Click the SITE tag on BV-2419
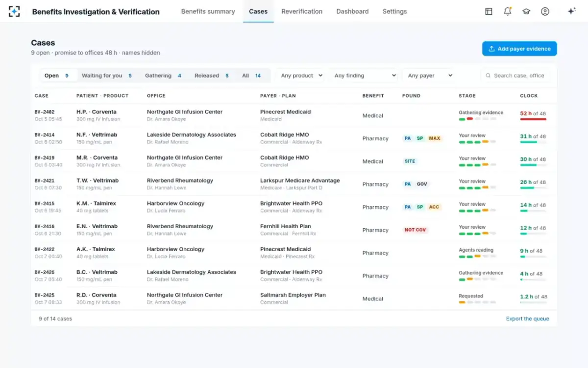 click(x=410, y=161)
